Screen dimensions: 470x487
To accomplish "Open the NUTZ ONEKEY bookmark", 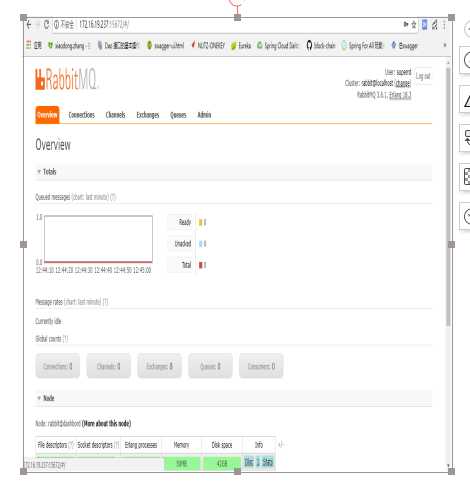I will tap(208, 45).
